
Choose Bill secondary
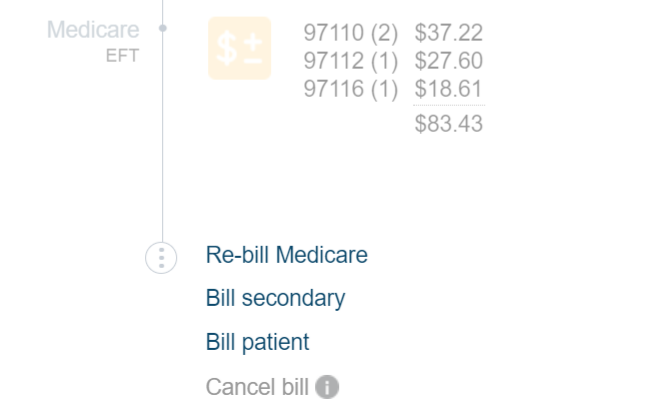[275, 298]
